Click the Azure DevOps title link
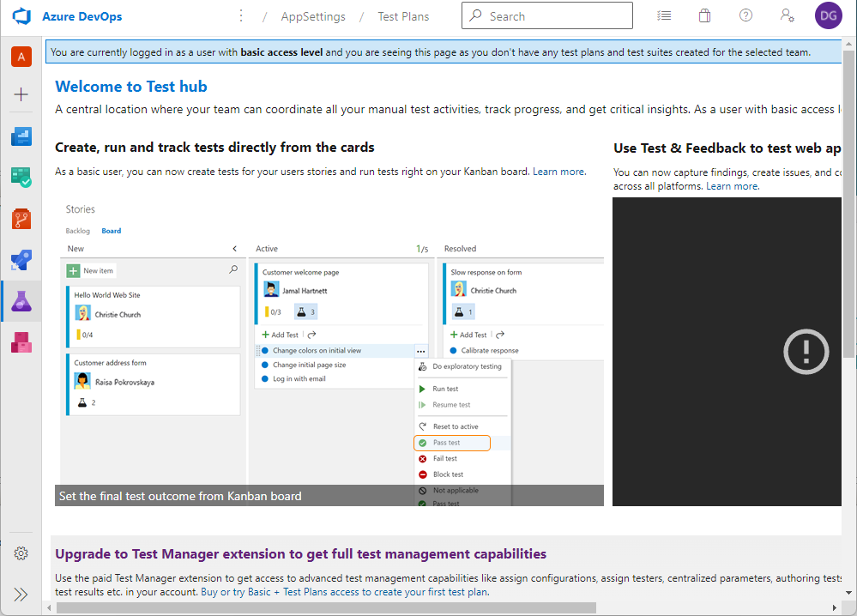 pos(82,16)
